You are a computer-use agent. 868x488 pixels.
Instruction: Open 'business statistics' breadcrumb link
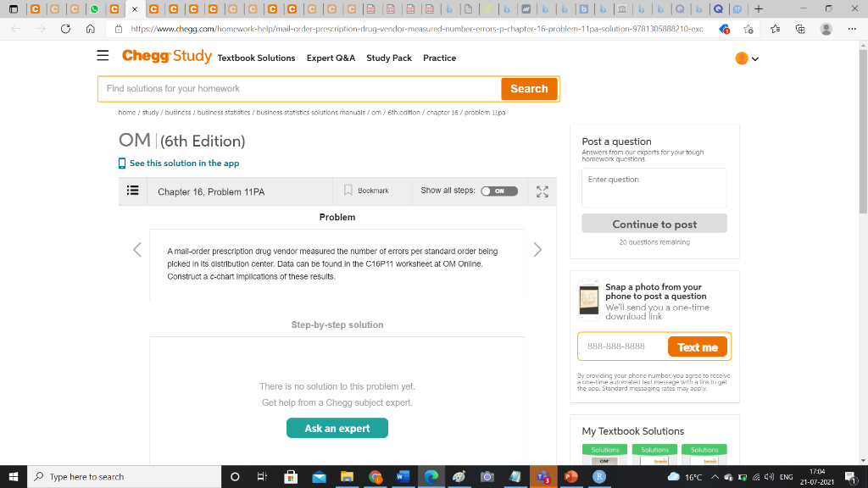click(224, 113)
